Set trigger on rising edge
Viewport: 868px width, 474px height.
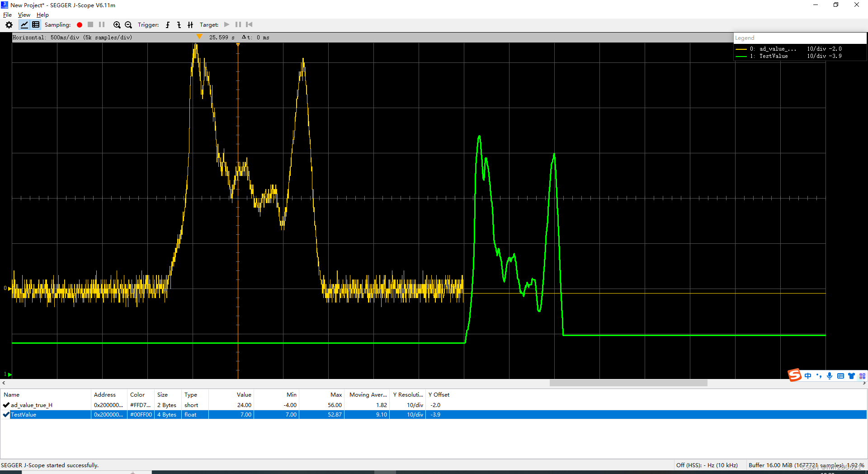point(168,25)
